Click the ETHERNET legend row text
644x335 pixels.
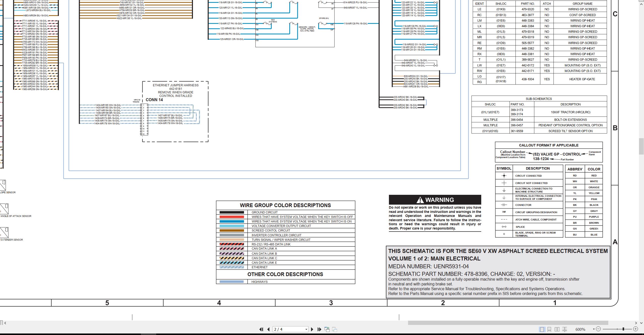tap(260, 267)
